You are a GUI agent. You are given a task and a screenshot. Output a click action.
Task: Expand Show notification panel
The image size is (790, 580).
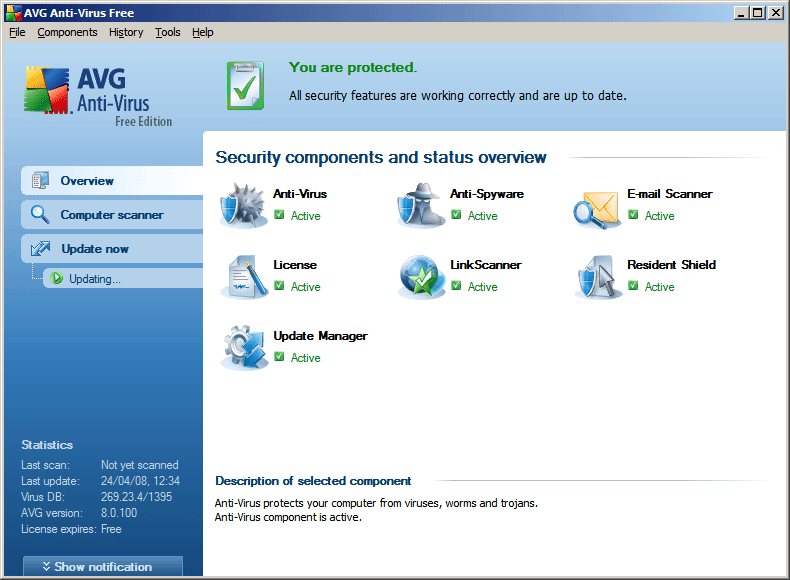click(103, 566)
